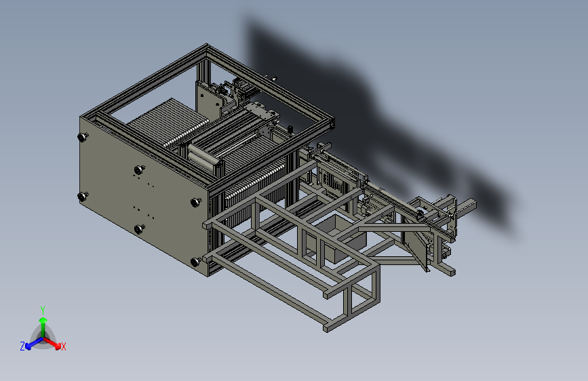Click the red X axis of the orientation triad
Viewport: 588px width, 381px height.
point(52,343)
